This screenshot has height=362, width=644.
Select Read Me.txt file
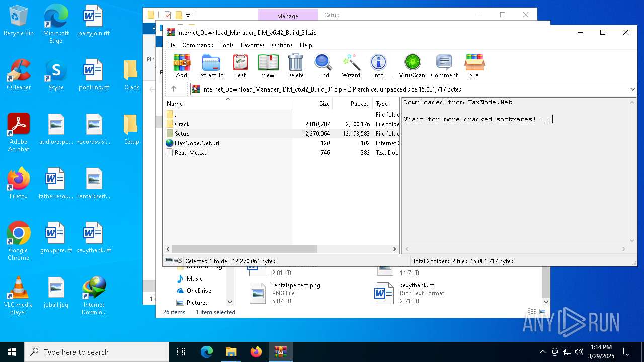281,153
